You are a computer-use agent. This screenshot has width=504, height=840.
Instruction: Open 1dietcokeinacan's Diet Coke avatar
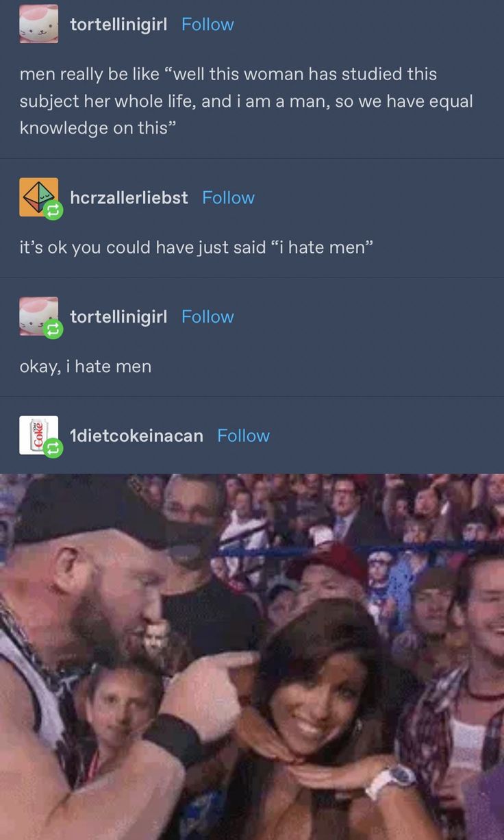point(38,435)
